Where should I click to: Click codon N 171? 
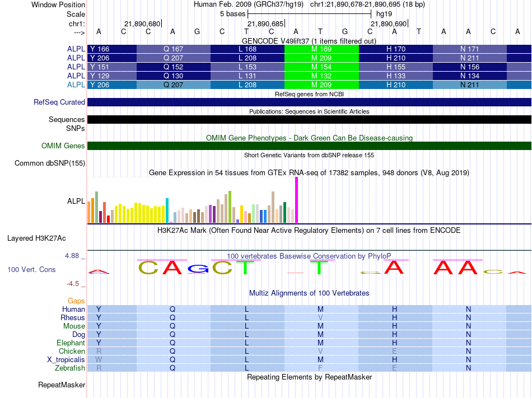tap(470, 49)
